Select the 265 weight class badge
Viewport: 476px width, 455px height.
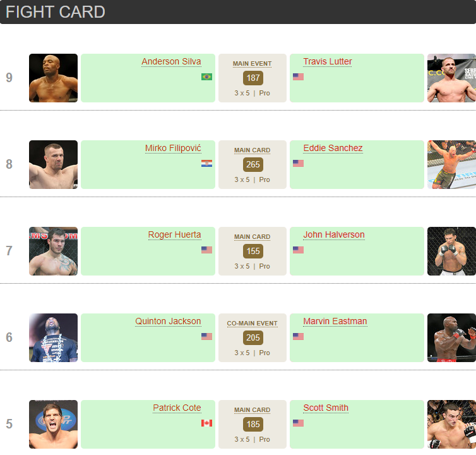click(x=253, y=165)
